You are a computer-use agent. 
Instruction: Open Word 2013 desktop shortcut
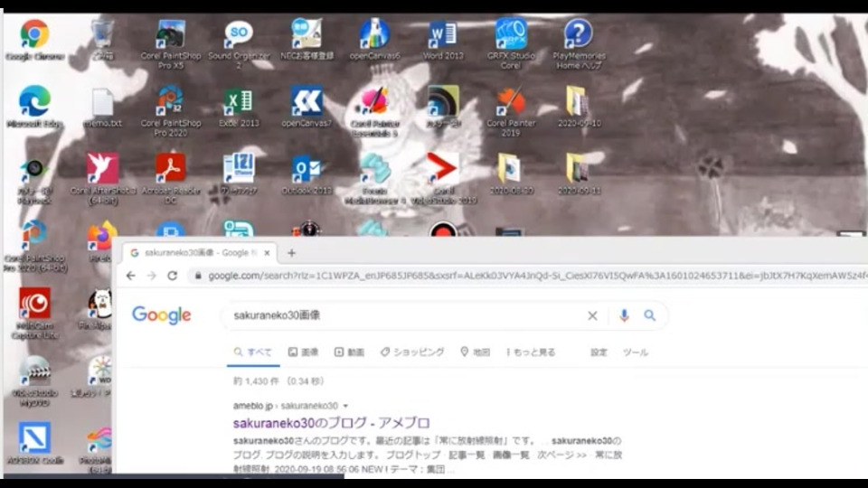443,39
